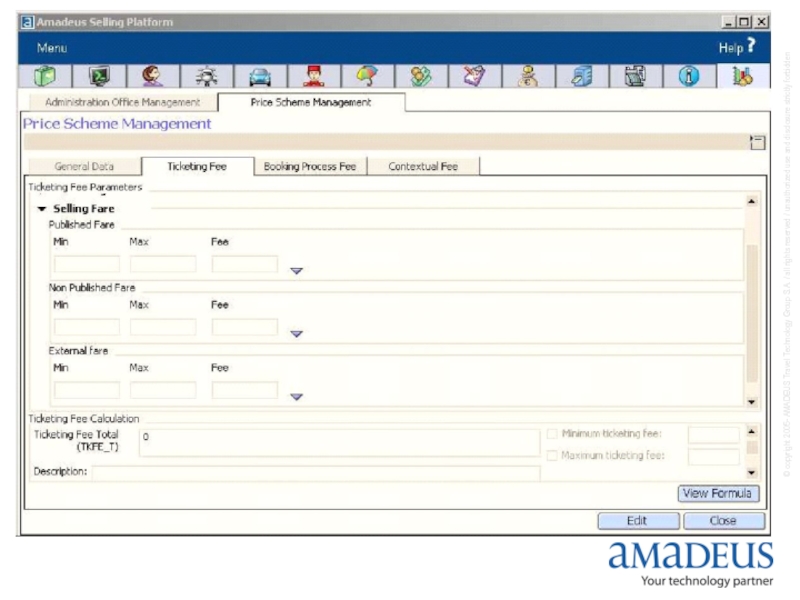Open the command terminal screen icon
800x600 pixels.
(x=99, y=77)
